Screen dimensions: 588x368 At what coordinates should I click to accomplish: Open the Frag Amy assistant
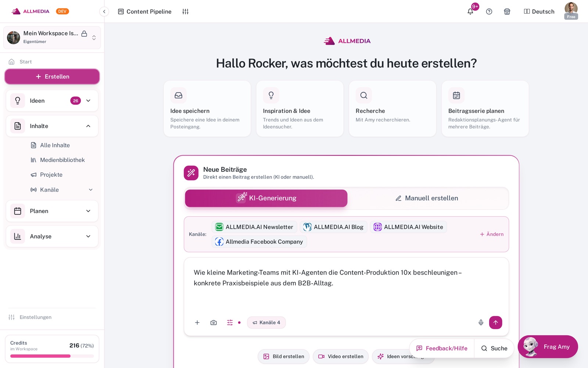(x=548, y=347)
